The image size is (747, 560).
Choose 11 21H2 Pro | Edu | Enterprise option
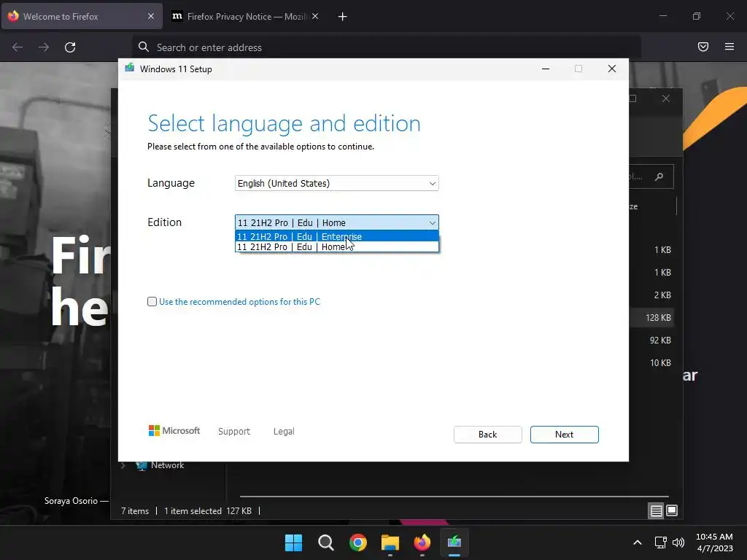337,237
